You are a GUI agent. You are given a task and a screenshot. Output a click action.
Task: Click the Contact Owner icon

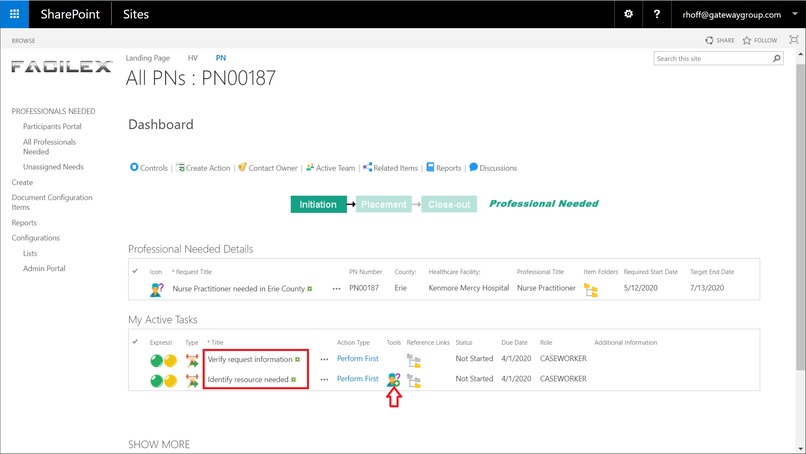coord(242,167)
